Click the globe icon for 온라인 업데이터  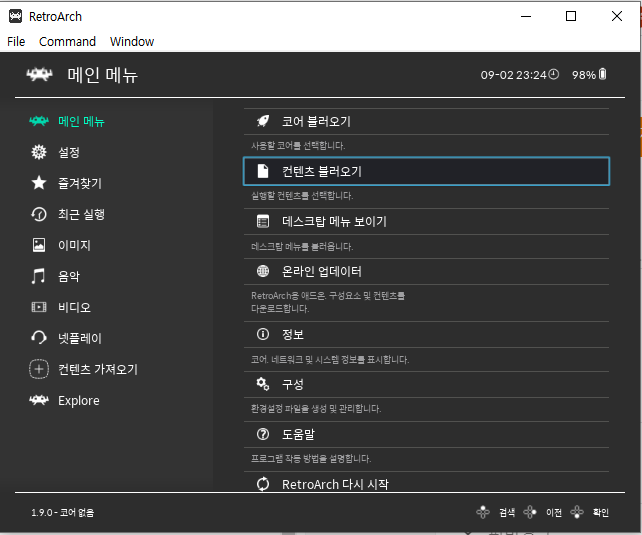click(263, 271)
